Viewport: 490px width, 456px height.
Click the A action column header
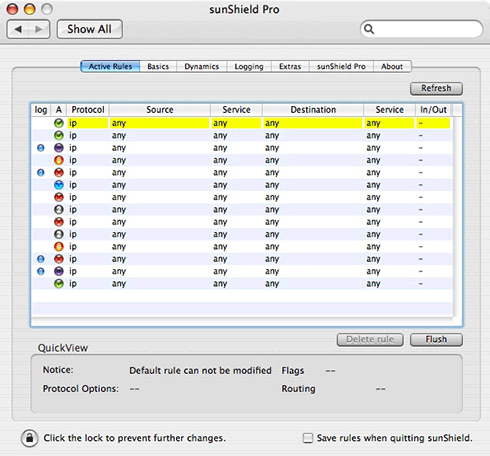59,110
